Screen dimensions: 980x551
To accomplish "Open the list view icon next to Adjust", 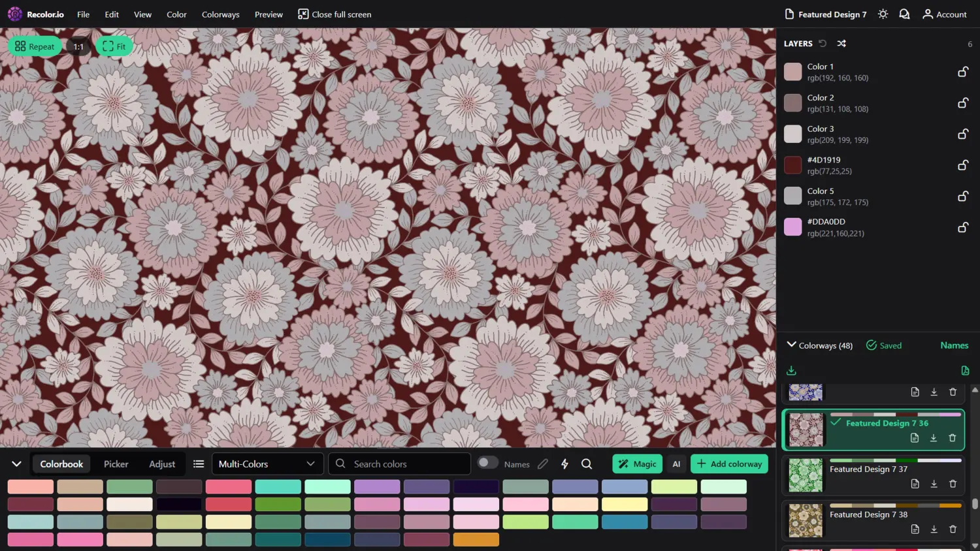I will pyautogui.click(x=199, y=464).
